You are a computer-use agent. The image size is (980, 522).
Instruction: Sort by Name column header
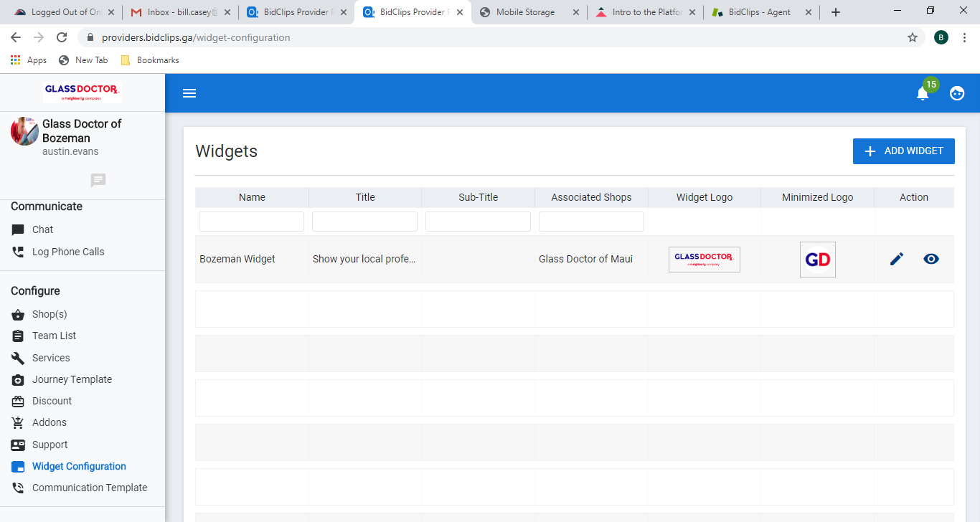tap(252, 197)
